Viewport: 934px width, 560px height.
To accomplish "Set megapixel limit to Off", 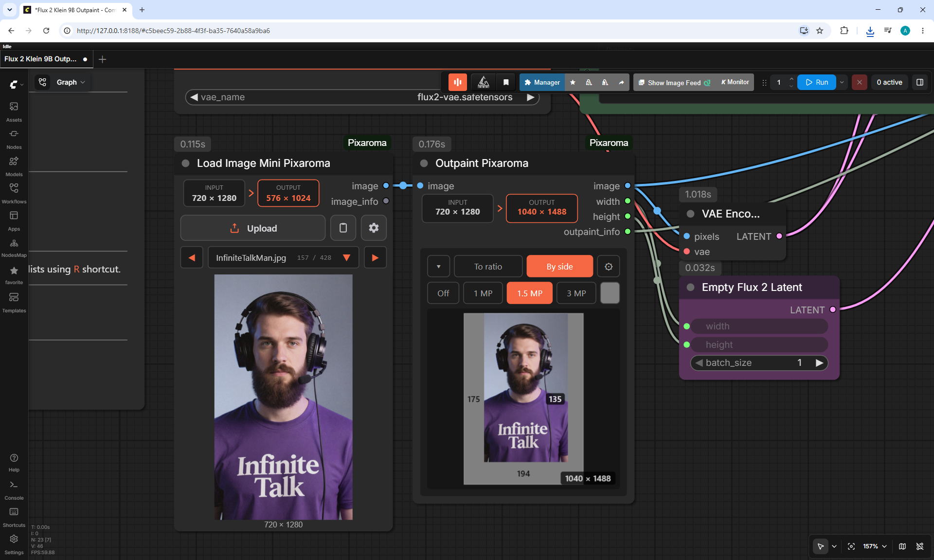I will tap(443, 293).
